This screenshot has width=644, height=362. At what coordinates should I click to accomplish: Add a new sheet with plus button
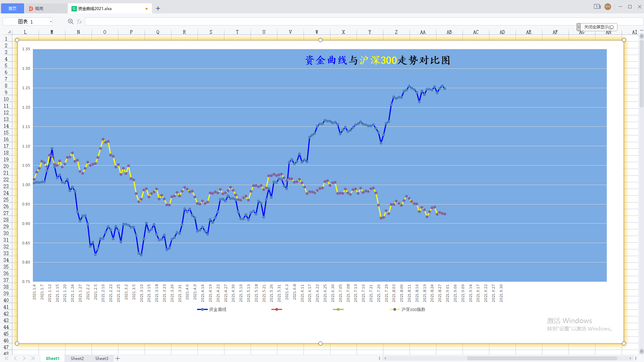point(118,358)
